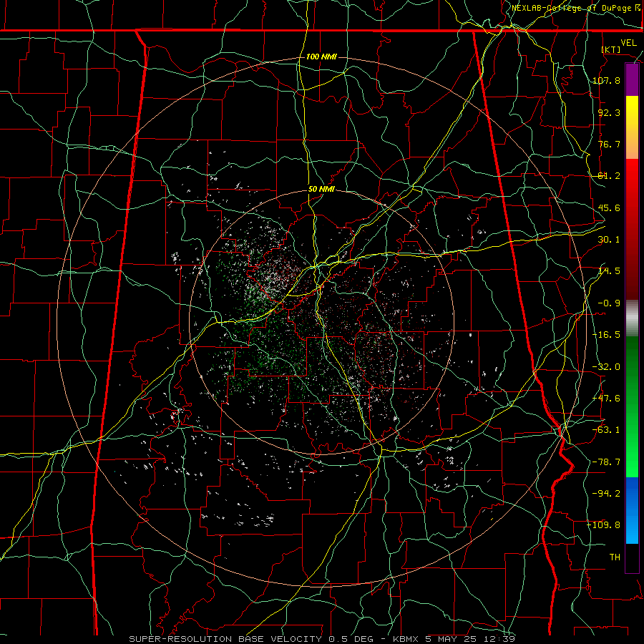
Task: Click the 100 NMI range ring label
Action: [x=321, y=57]
